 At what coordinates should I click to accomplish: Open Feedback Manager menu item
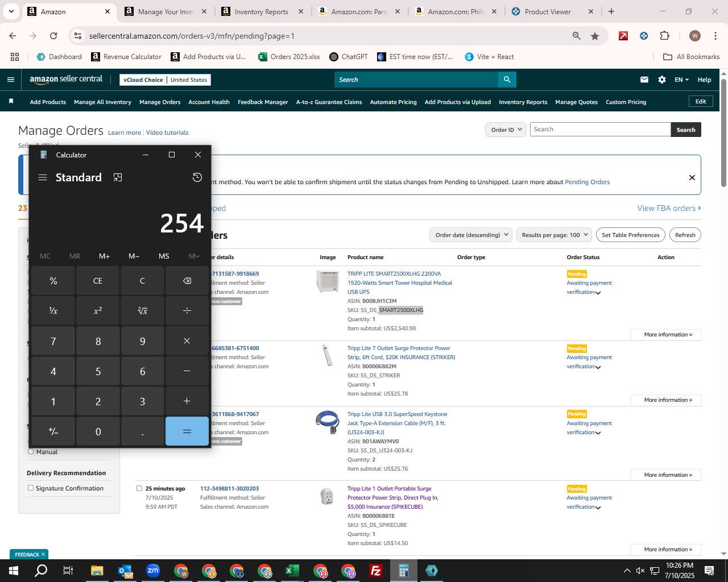point(263,102)
